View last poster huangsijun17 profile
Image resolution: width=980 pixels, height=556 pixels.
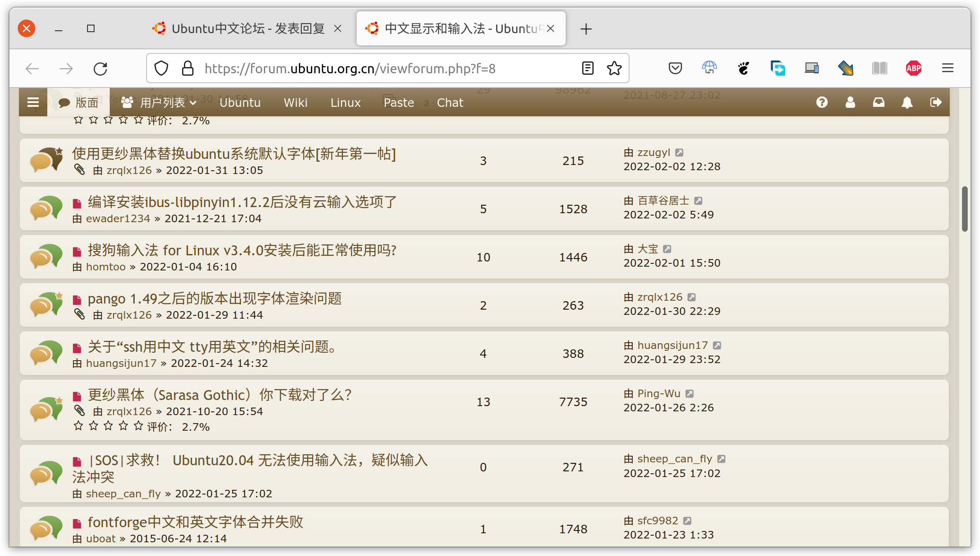(673, 346)
